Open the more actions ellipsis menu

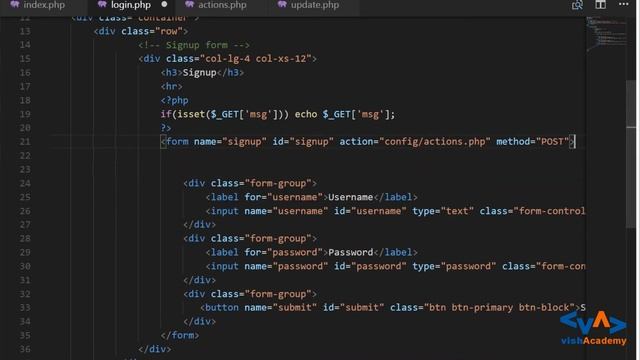tap(624, 4)
